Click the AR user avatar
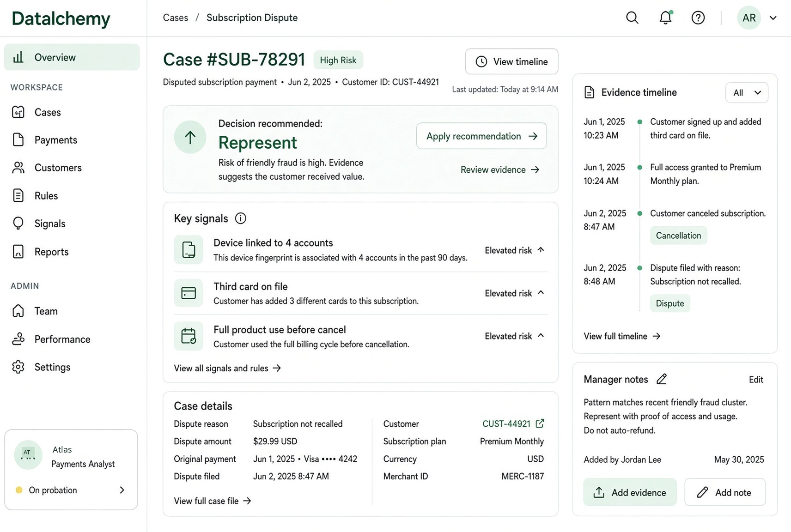Screen dimensions: 791x532 (749, 18)
